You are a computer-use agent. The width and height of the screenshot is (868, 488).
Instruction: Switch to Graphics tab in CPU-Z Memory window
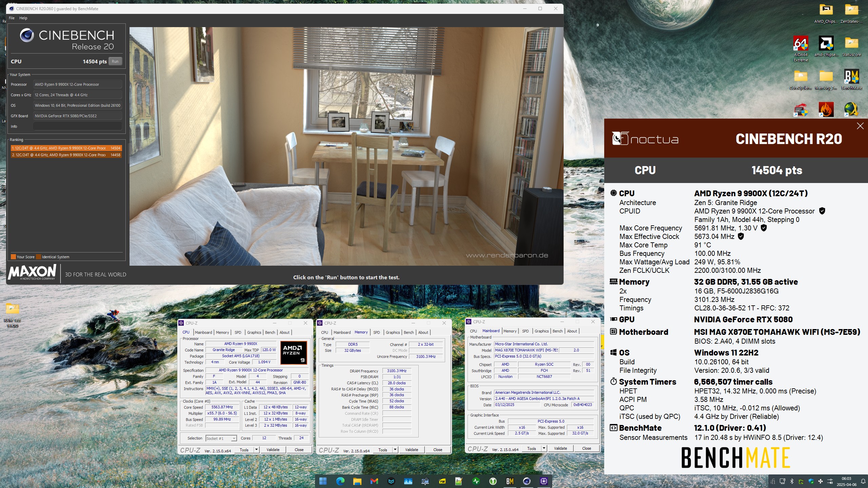pos(393,332)
